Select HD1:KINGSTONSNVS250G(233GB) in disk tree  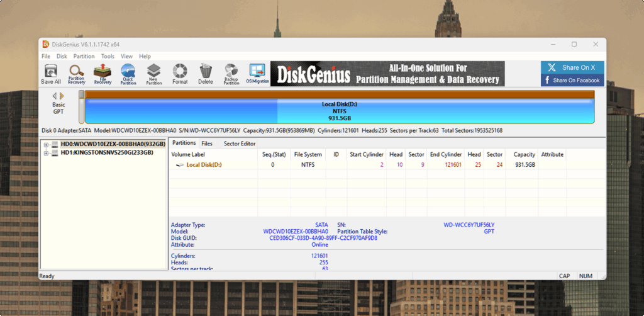coord(107,153)
